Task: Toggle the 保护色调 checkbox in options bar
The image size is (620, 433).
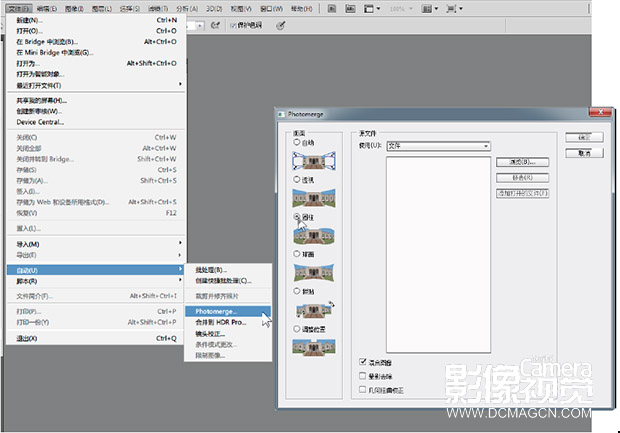Action: coord(233,25)
